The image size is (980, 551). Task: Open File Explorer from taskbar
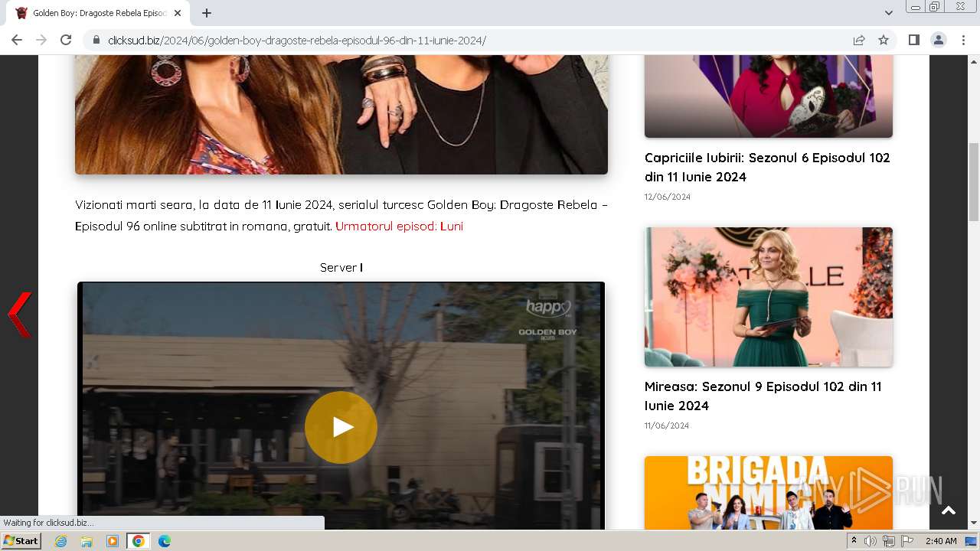[x=87, y=541]
